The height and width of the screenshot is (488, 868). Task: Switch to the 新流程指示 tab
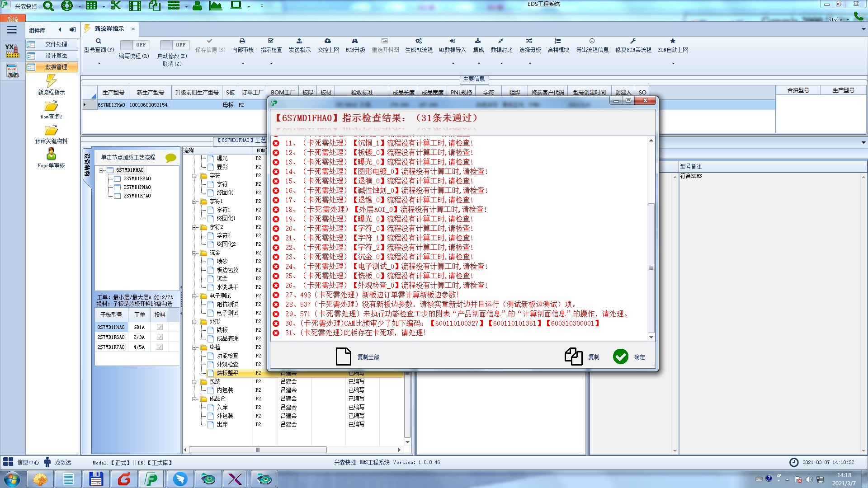109,28
